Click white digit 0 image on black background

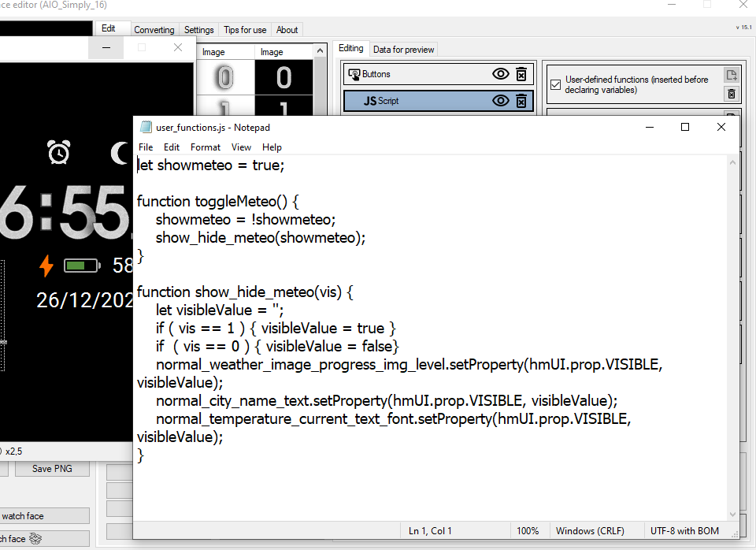click(283, 77)
